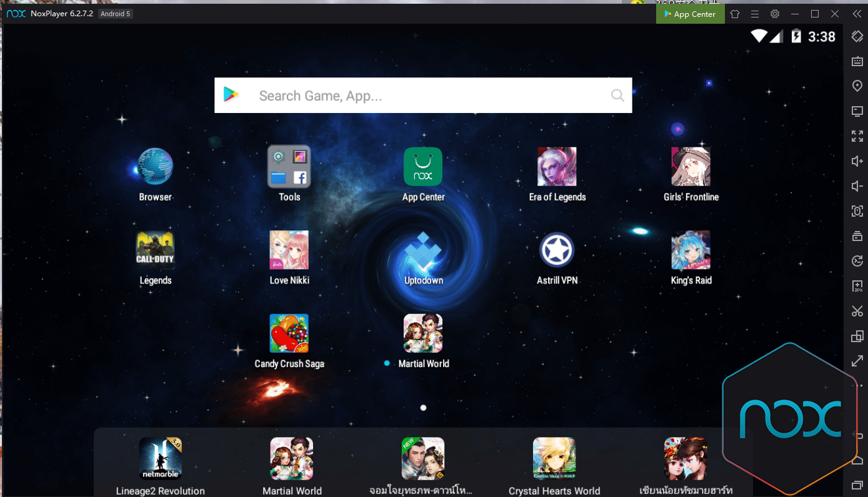The width and height of the screenshot is (868, 497).
Task: Click the Search Game, App field
Action: pyautogui.click(x=423, y=96)
